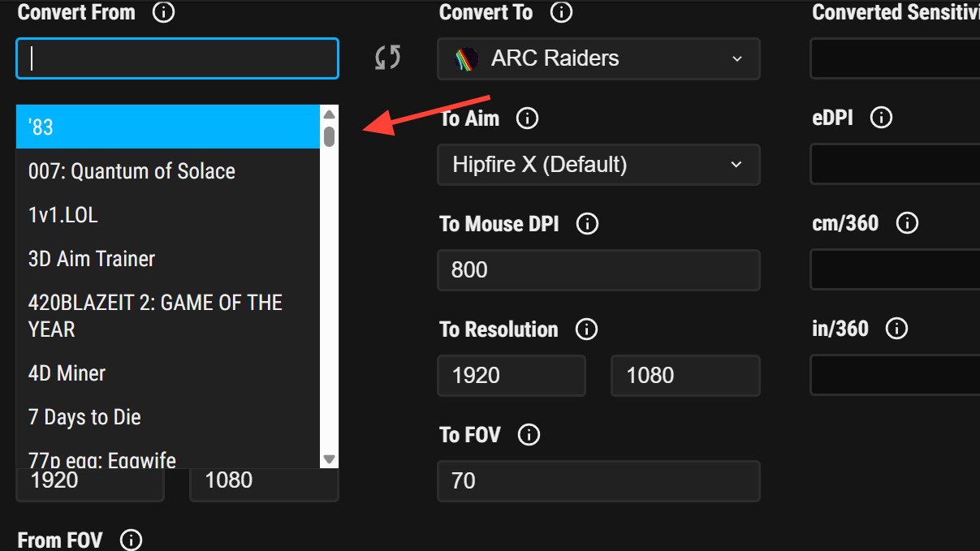
Task: Show info for To Mouse DPI
Action: [x=586, y=224]
